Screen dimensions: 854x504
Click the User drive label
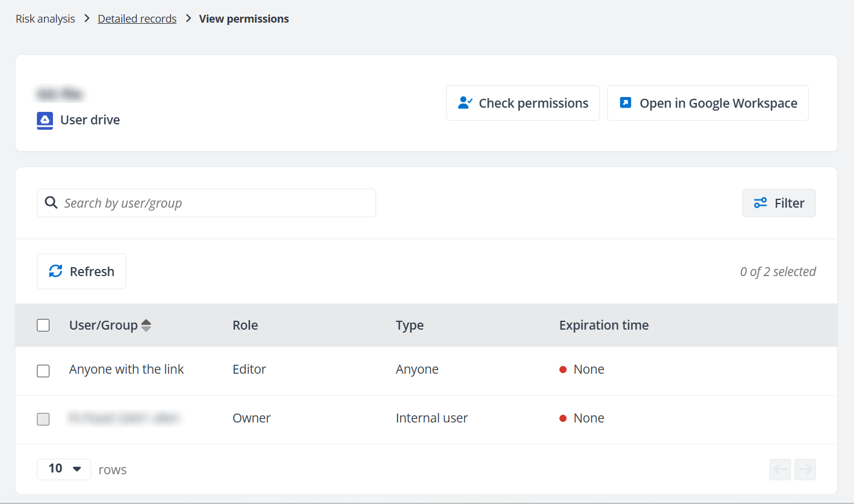coord(90,120)
